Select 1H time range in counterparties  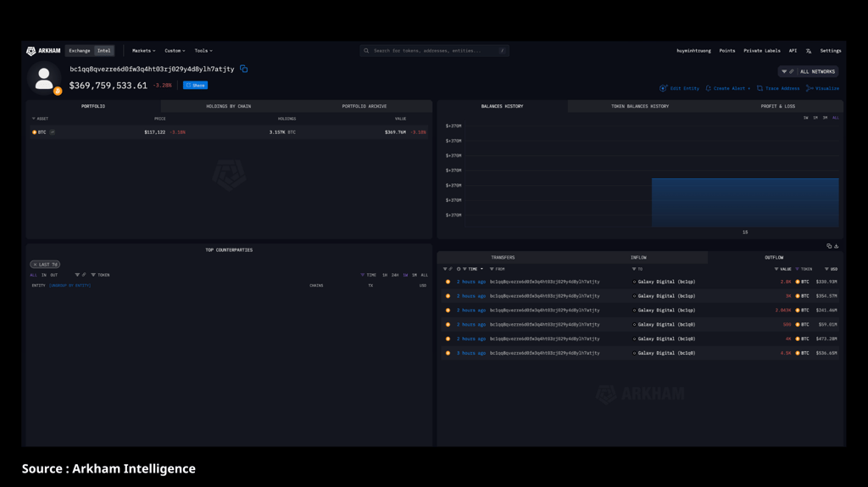click(x=385, y=275)
